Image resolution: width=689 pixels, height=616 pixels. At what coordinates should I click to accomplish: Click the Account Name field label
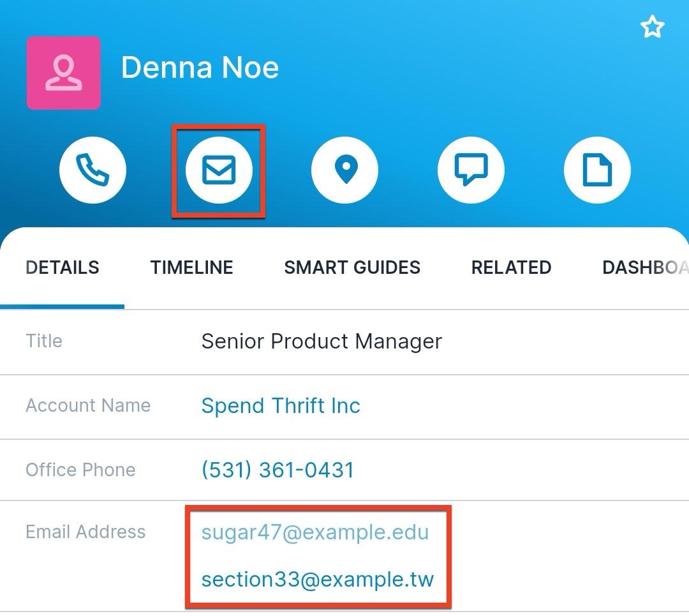pos(88,406)
